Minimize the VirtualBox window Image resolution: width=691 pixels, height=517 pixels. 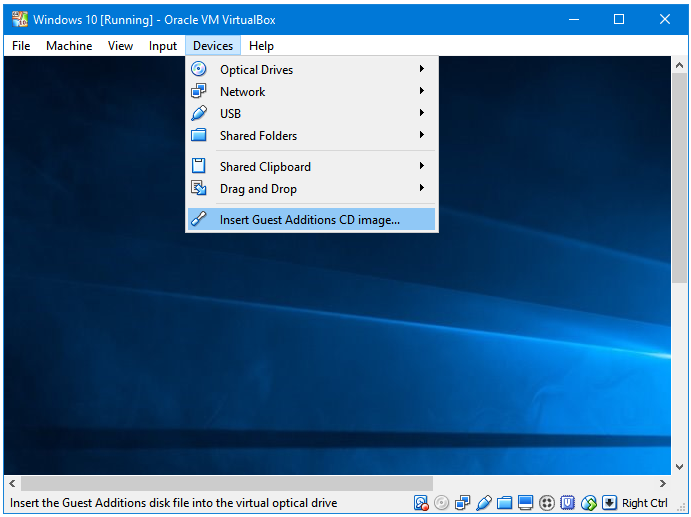click(x=574, y=19)
